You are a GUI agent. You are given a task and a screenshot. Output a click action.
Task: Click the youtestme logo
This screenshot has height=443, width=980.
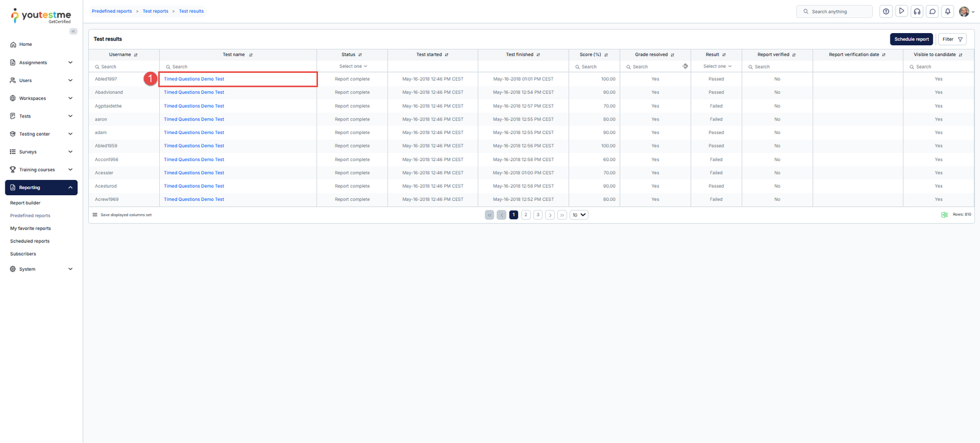click(41, 17)
